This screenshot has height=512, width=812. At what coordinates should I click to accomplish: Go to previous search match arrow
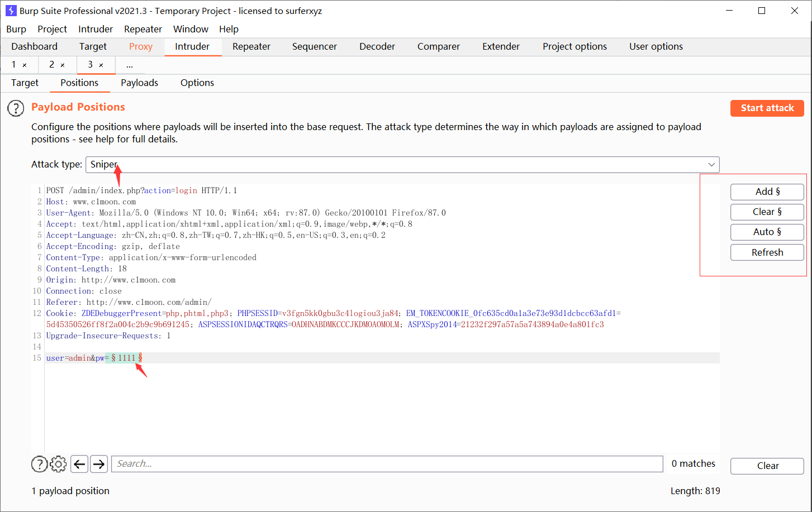point(79,464)
